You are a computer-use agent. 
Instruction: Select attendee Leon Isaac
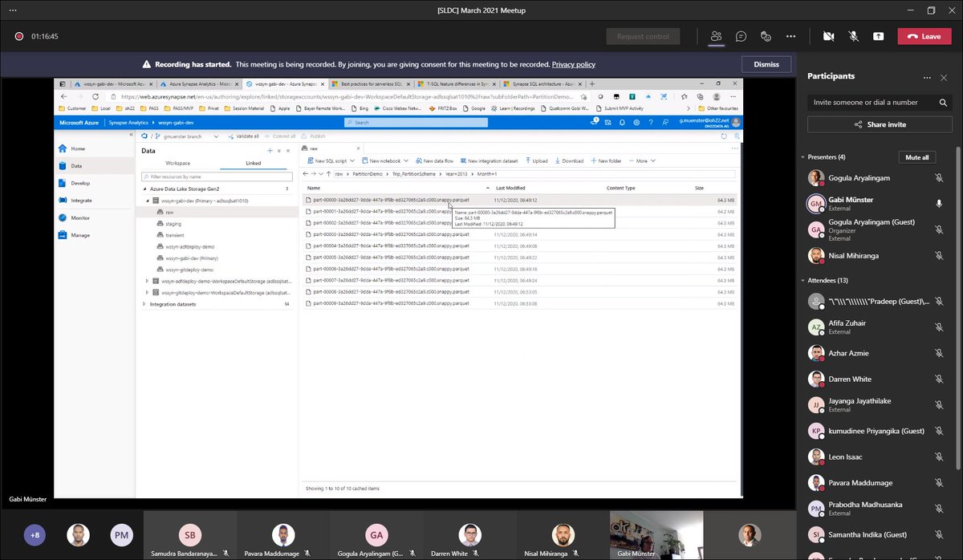point(876,457)
